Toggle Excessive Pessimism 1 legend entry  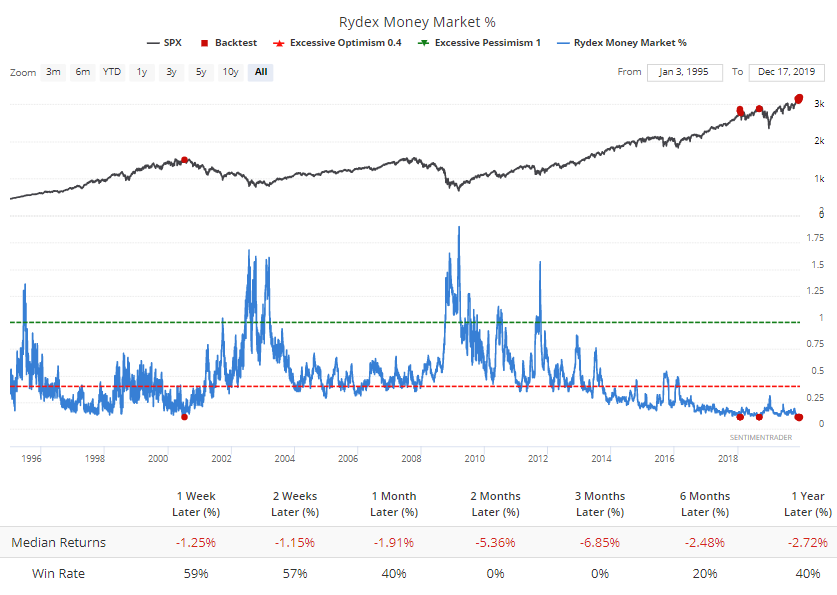[x=479, y=43]
